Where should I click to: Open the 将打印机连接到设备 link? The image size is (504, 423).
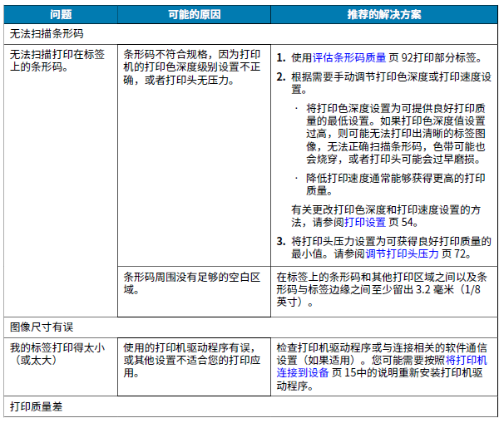[x=382, y=366]
